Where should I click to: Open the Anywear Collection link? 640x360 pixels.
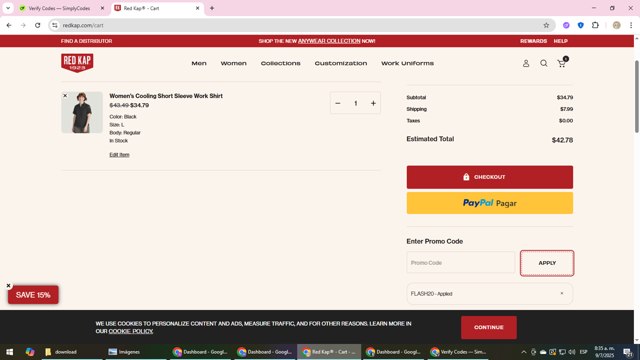click(329, 41)
